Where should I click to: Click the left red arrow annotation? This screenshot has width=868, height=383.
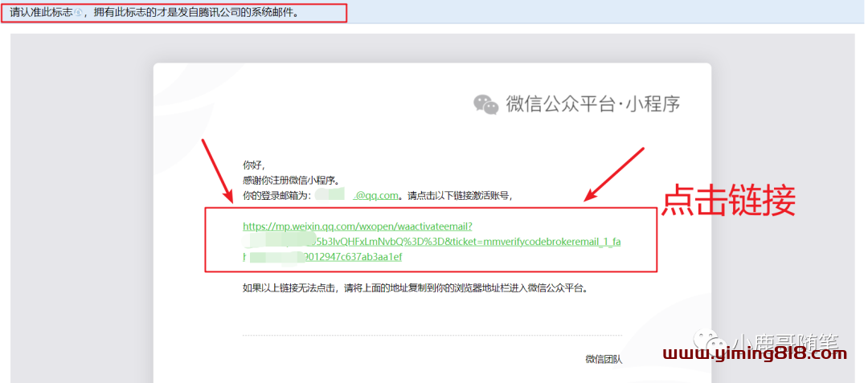coord(218,172)
